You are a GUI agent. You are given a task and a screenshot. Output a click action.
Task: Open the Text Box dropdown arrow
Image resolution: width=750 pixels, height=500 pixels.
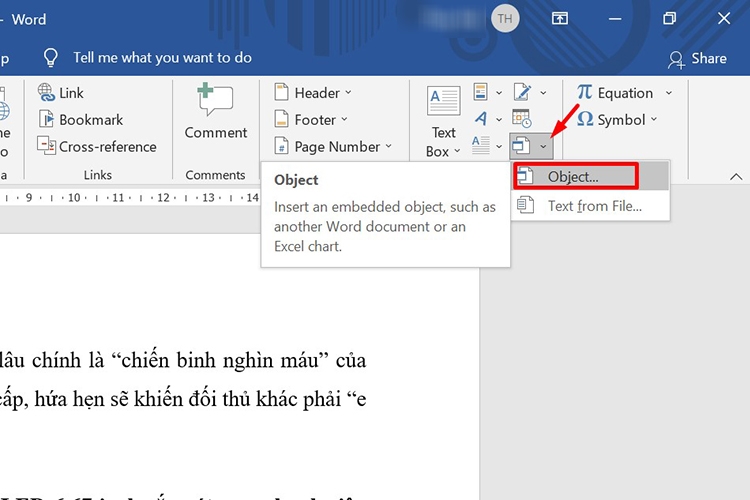coord(457,151)
